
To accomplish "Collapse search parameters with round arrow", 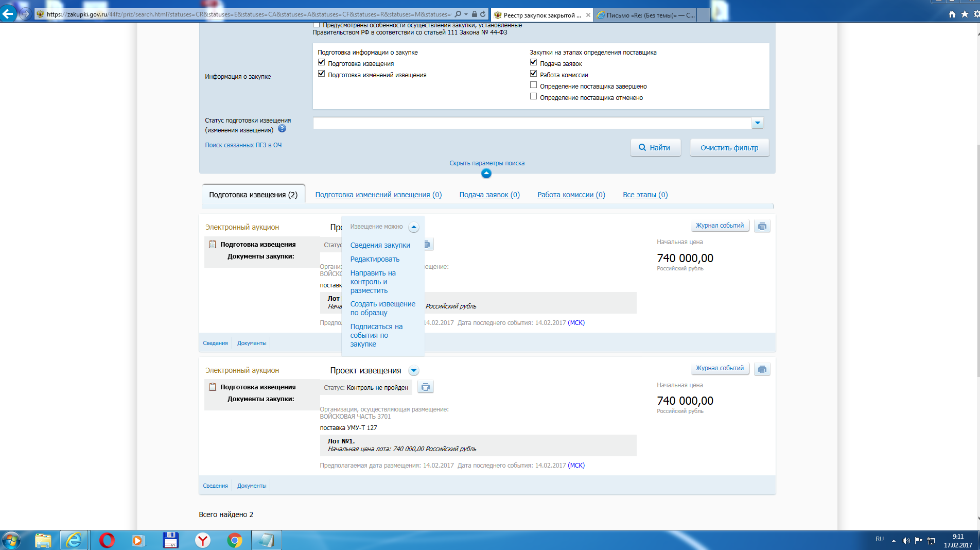I will tap(486, 174).
